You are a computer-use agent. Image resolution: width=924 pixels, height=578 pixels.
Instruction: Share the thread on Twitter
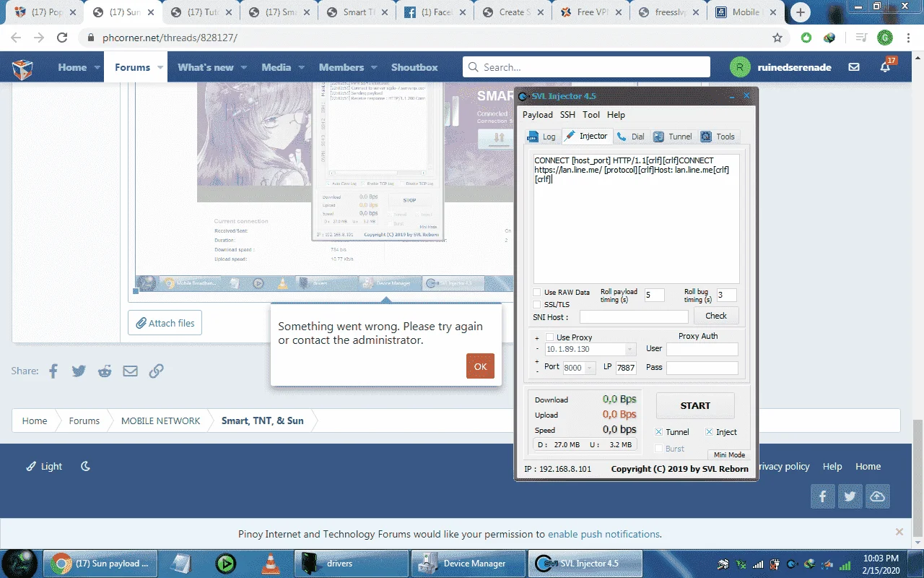(x=79, y=371)
